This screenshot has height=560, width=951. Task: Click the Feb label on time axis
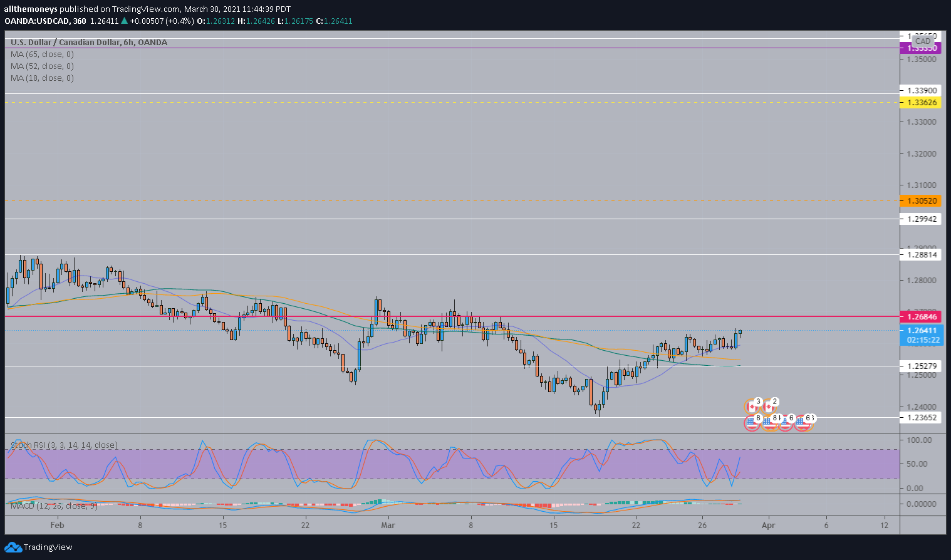pyautogui.click(x=57, y=525)
